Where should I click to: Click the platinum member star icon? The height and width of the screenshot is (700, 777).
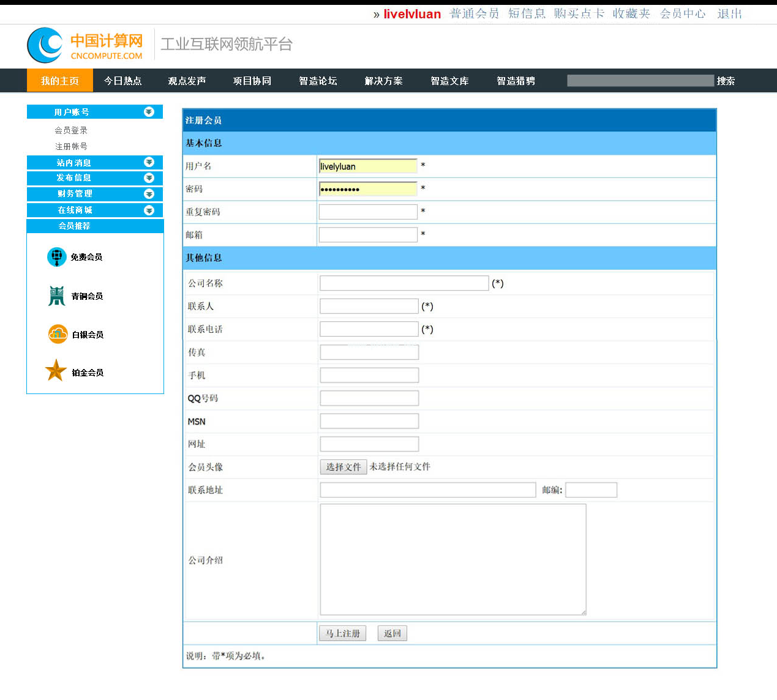coord(56,370)
